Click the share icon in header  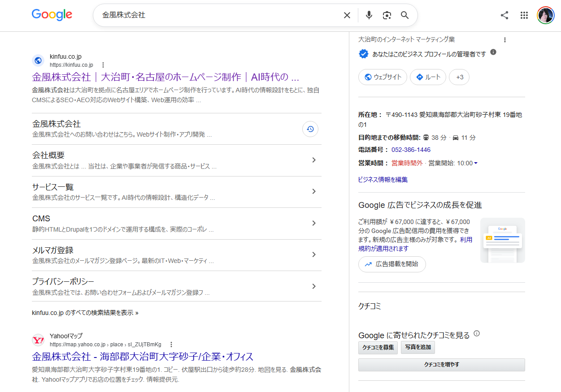tap(504, 15)
